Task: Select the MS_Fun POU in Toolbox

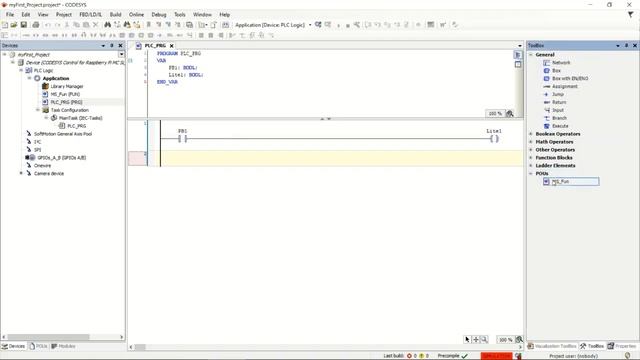Action: [x=571, y=182]
